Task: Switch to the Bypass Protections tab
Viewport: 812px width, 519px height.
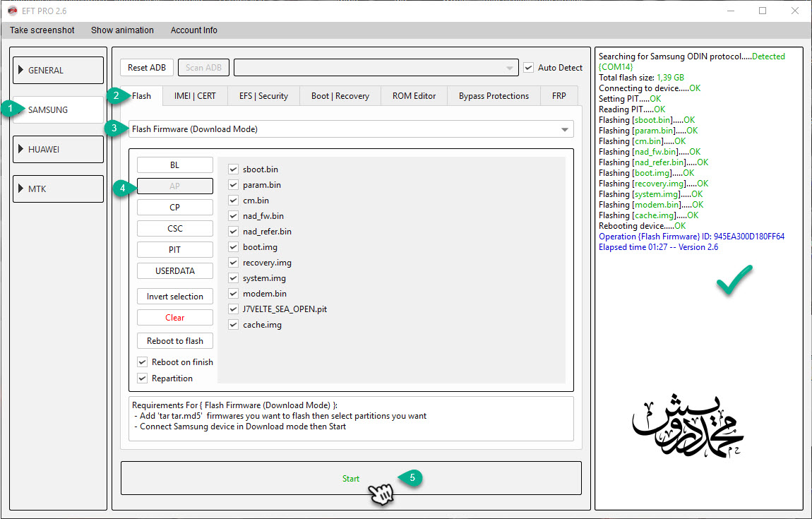Action: pyautogui.click(x=494, y=96)
